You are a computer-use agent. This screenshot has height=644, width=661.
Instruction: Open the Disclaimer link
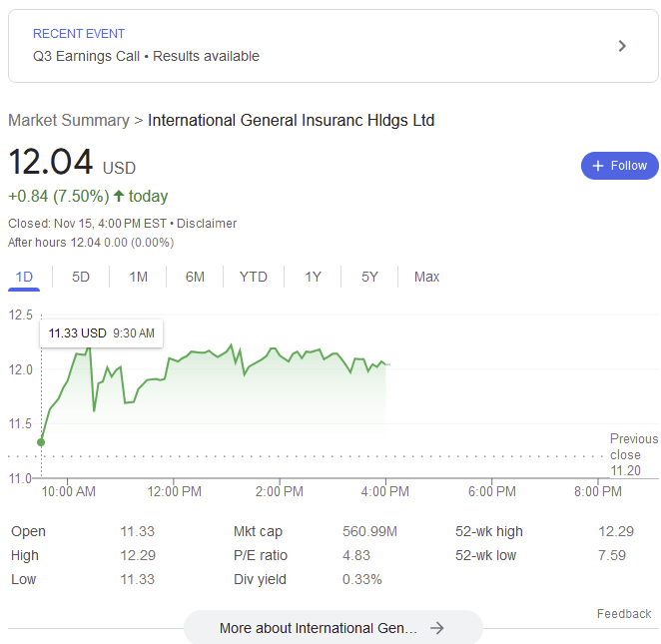click(x=207, y=224)
